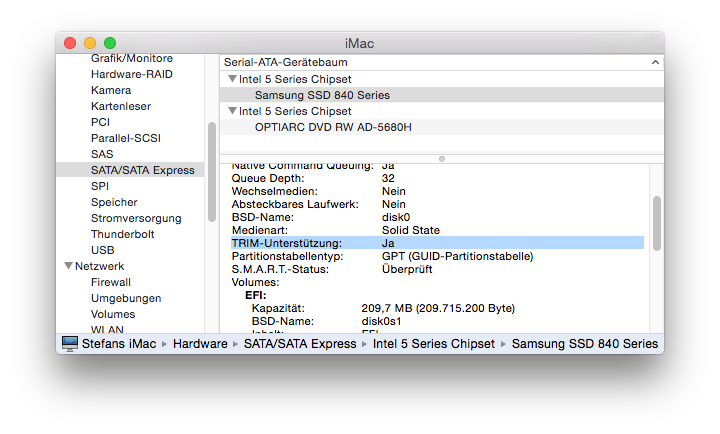Click Intel 5 Series Chipset in path bar
This screenshot has height=434, width=720.
pos(434,344)
